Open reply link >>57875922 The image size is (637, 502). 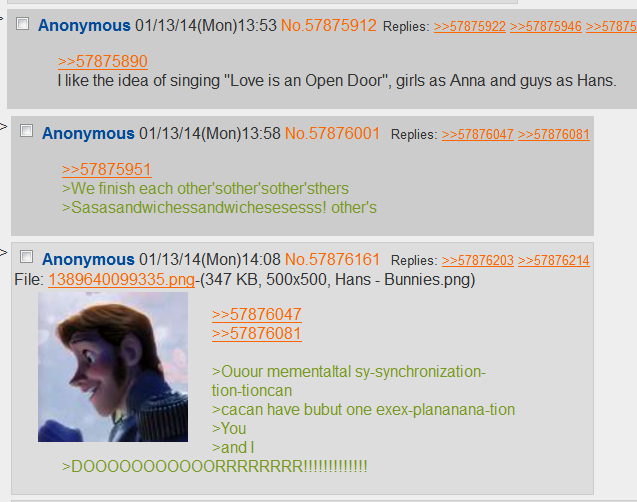point(470,26)
